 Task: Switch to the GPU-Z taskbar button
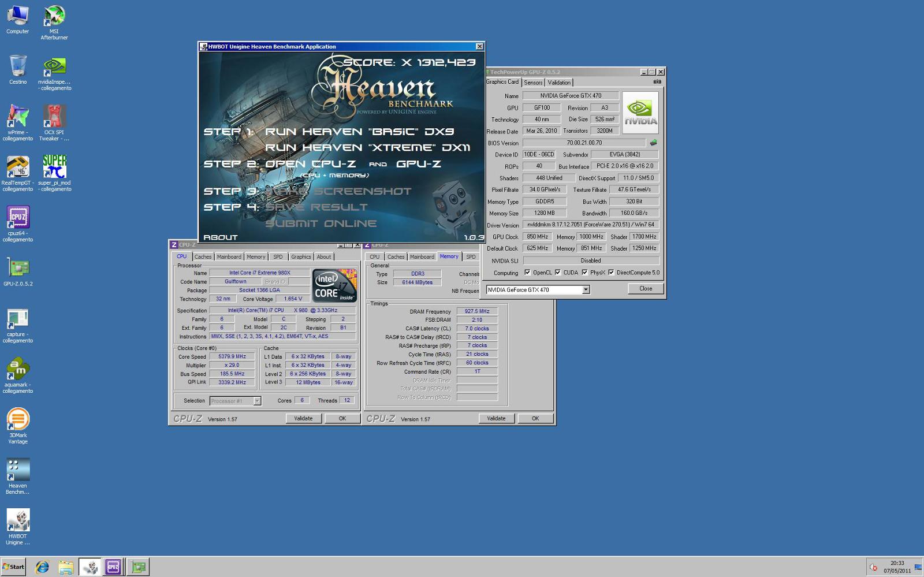[139, 567]
